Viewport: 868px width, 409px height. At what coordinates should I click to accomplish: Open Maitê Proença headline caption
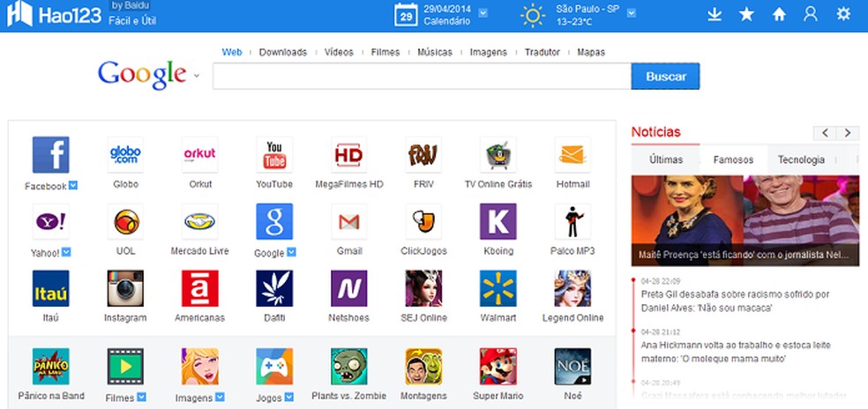click(x=744, y=255)
